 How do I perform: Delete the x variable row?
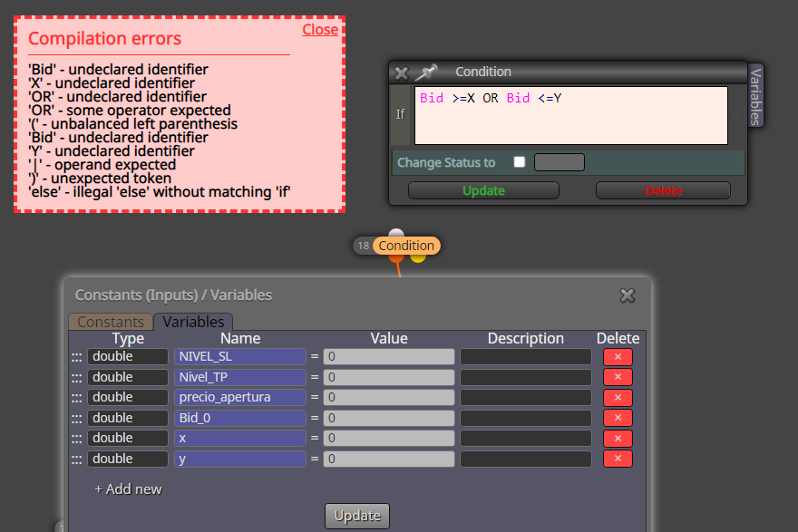click(x=618, y=439)
